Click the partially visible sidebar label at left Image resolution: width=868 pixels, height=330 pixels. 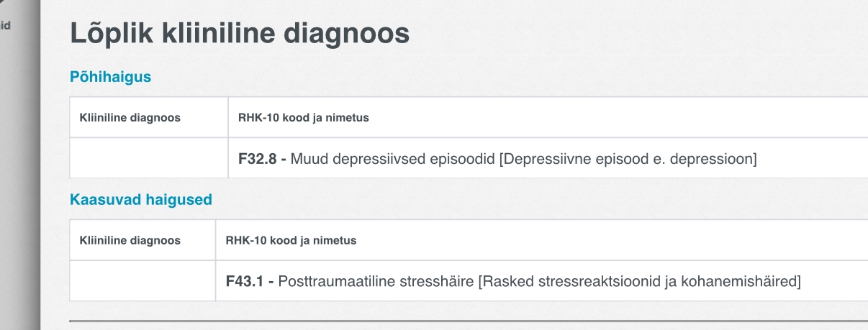(x=5, y=25)
